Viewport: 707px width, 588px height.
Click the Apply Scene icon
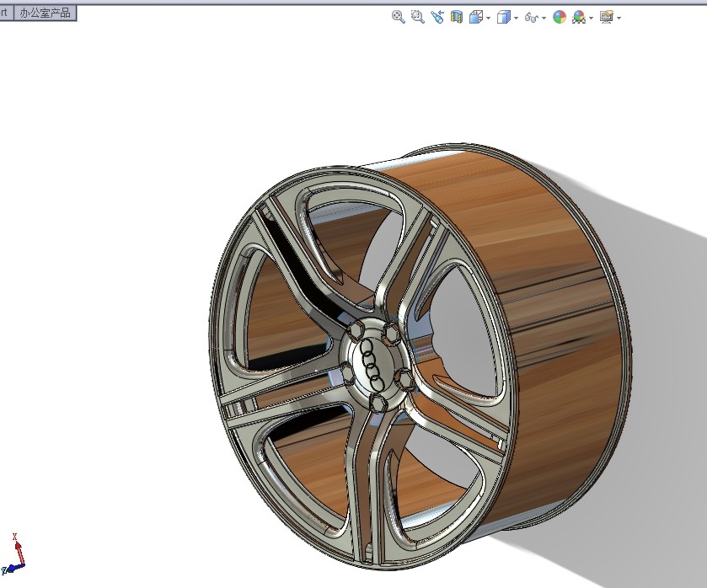point(579,17)
